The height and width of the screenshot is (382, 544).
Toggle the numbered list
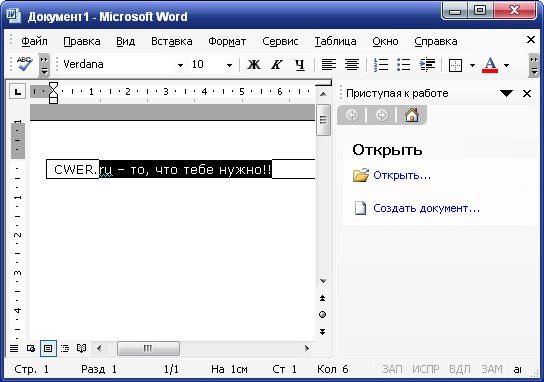(x=381, y=65)
